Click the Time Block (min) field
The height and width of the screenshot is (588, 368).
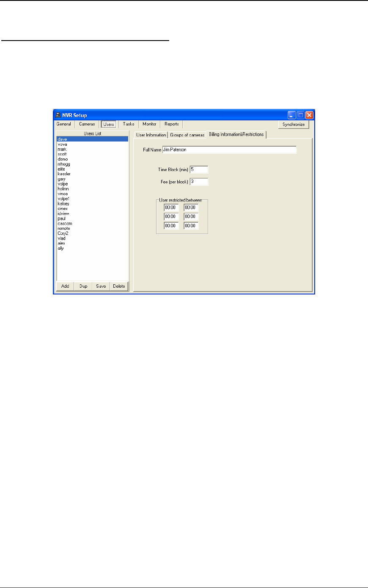click(199, 169)
